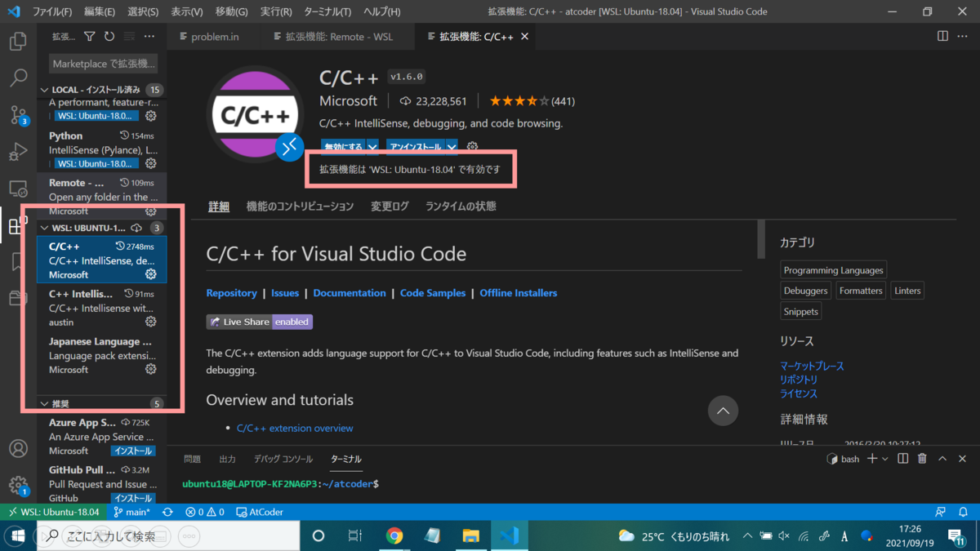980x551 pixels.
Task: Open a new terminal with the plus icon
Action: [x=873, y=458]
